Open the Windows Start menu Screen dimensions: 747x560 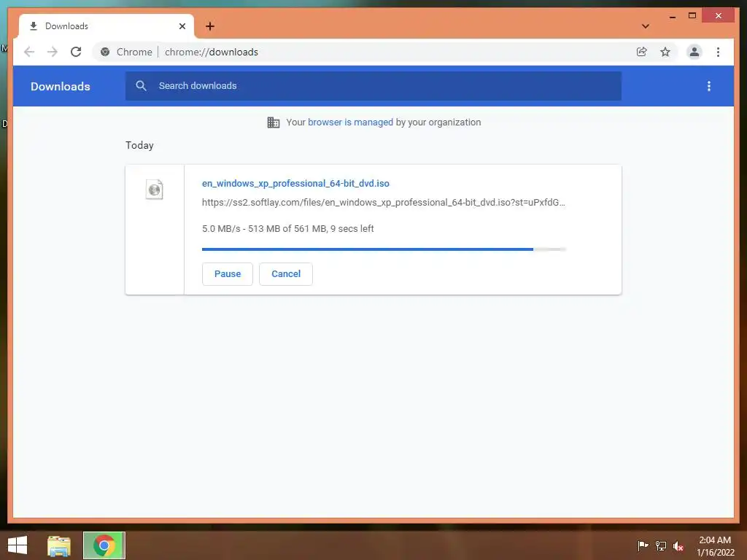[x=18, y=545]
